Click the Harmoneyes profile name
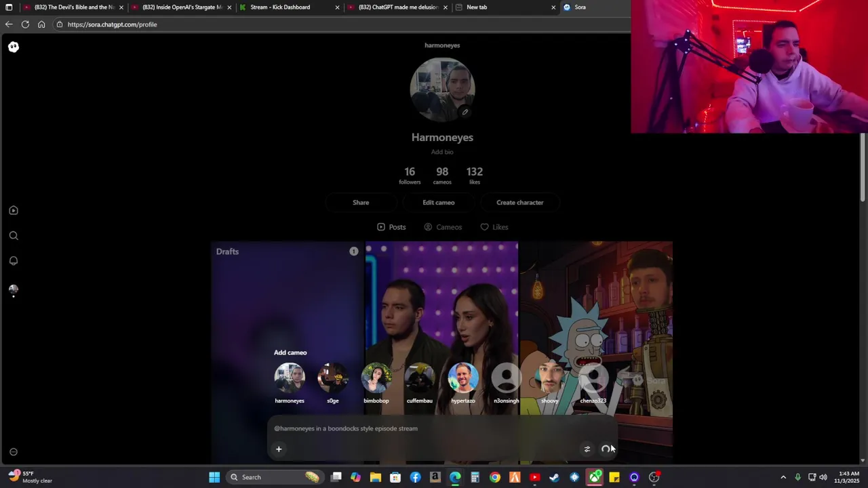The image size is (868, 488). [x=442, y=137]
